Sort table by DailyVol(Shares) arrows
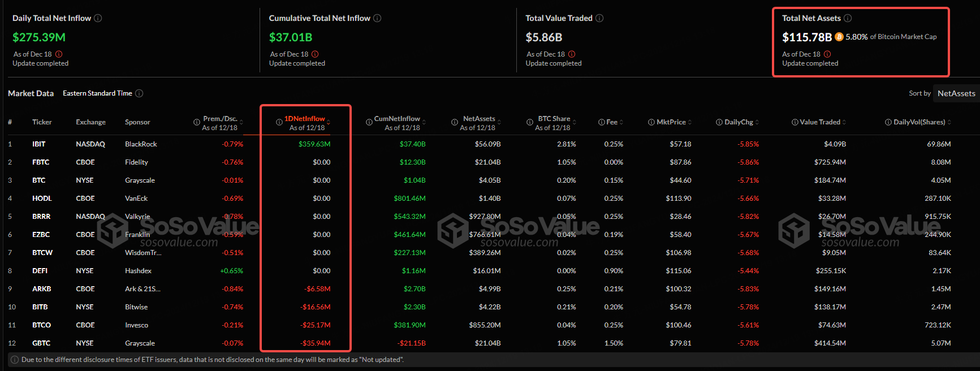 click(949, 122)
